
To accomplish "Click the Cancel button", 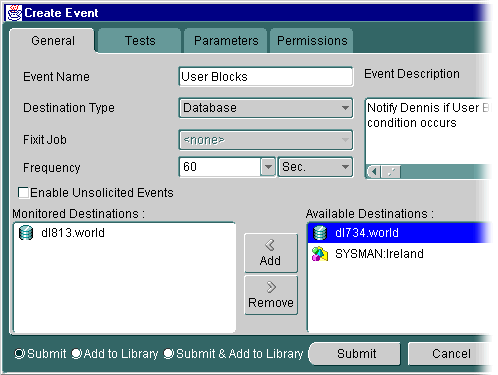I will pyautogui.click(x=451, y=354).
